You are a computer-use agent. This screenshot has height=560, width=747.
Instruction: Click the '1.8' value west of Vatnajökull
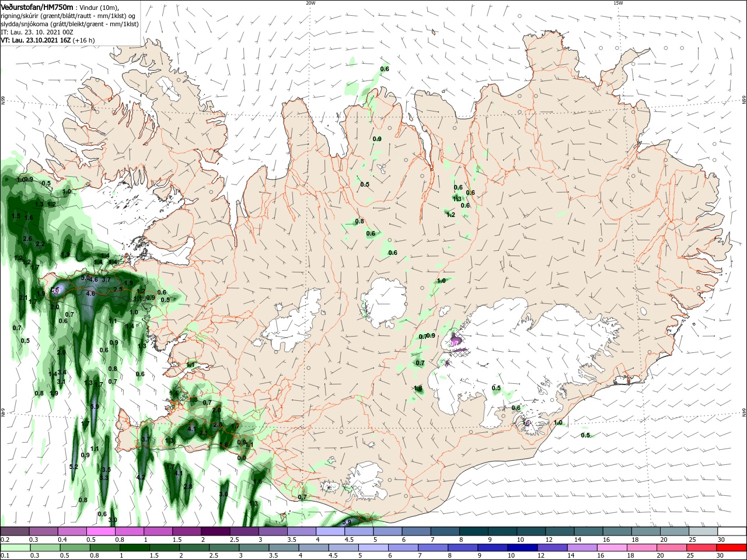click(x=418, y=388)
